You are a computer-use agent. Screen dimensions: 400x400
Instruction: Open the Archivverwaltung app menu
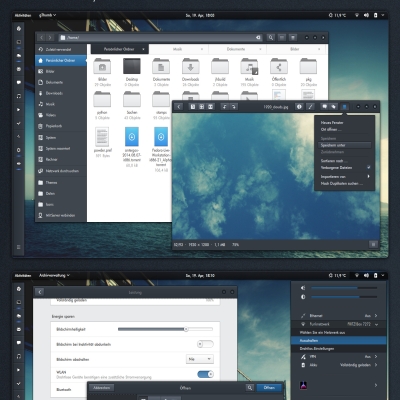[54, 275]
